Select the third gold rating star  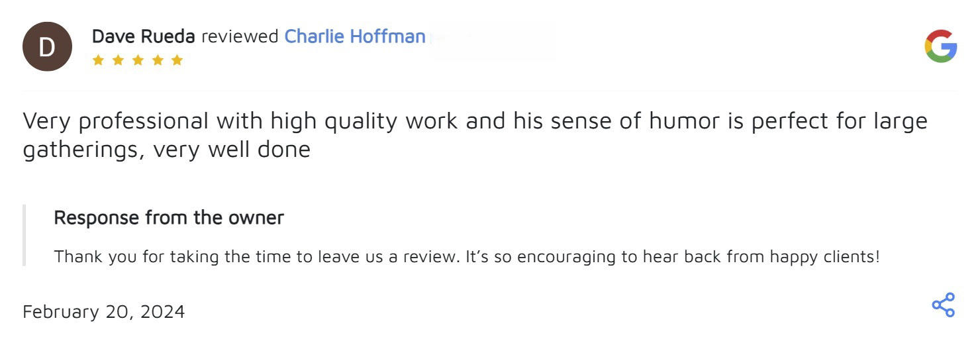coord(138,60)
